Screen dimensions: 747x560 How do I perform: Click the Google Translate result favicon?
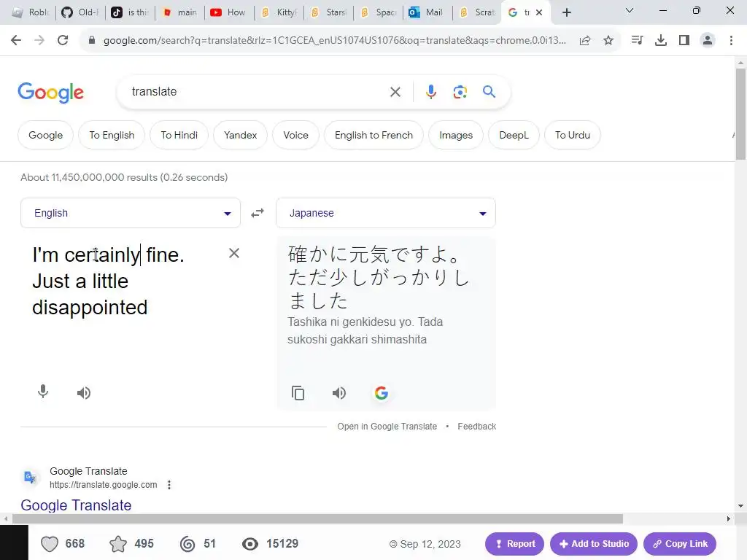pos(30,477)
